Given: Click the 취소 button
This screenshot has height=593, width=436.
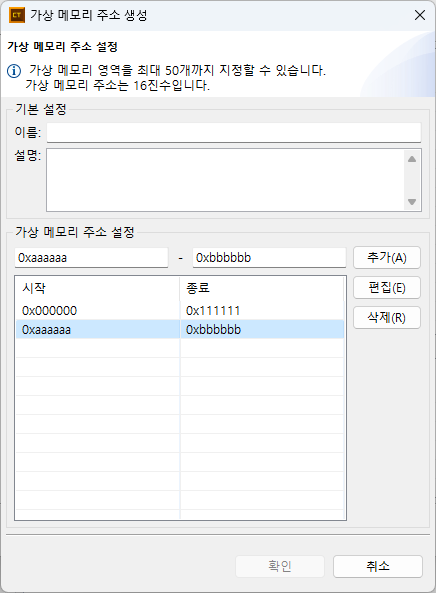Looking at the screenshot, I should 378,566.
